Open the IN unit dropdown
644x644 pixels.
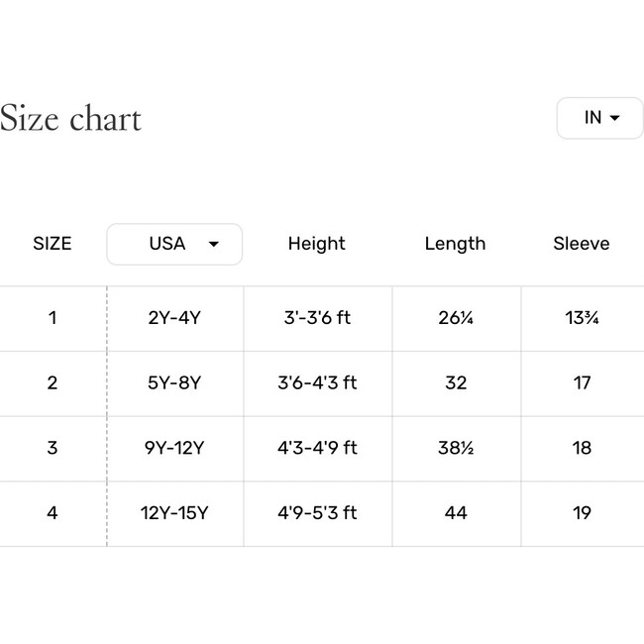(x=599, y=118)
